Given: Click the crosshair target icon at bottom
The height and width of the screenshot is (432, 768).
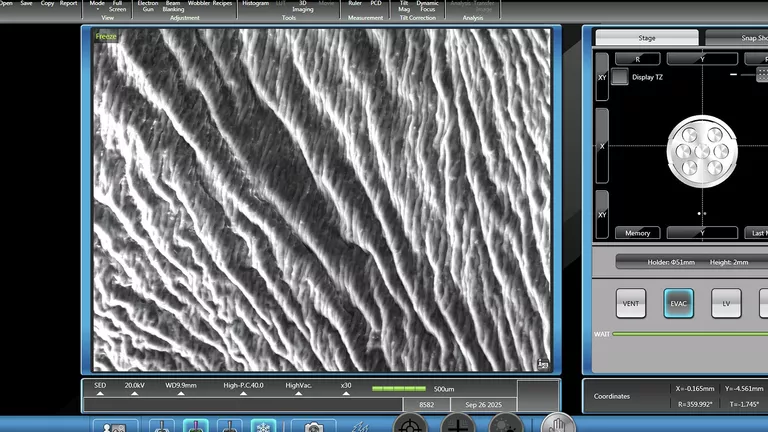Looking at the screenshot, I should 411,426.
